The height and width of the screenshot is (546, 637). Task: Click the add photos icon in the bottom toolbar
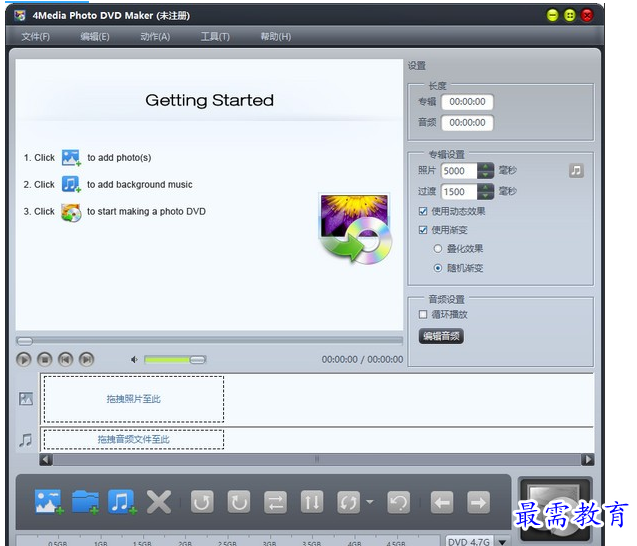pyautogui.click(x=49, y=502)
